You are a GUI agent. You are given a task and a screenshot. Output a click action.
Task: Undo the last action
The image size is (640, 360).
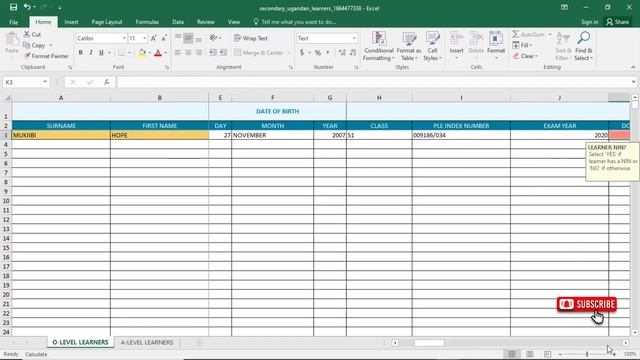coord(27,7)
